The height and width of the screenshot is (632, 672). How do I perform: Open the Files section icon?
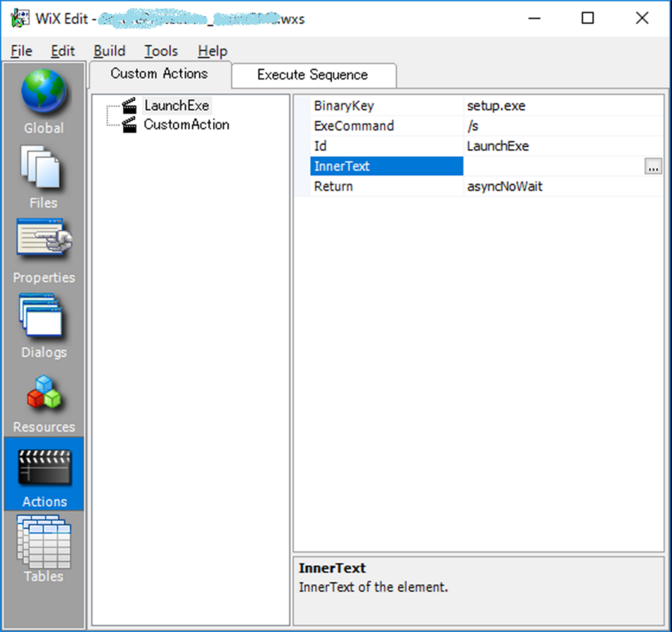(41, 167)
